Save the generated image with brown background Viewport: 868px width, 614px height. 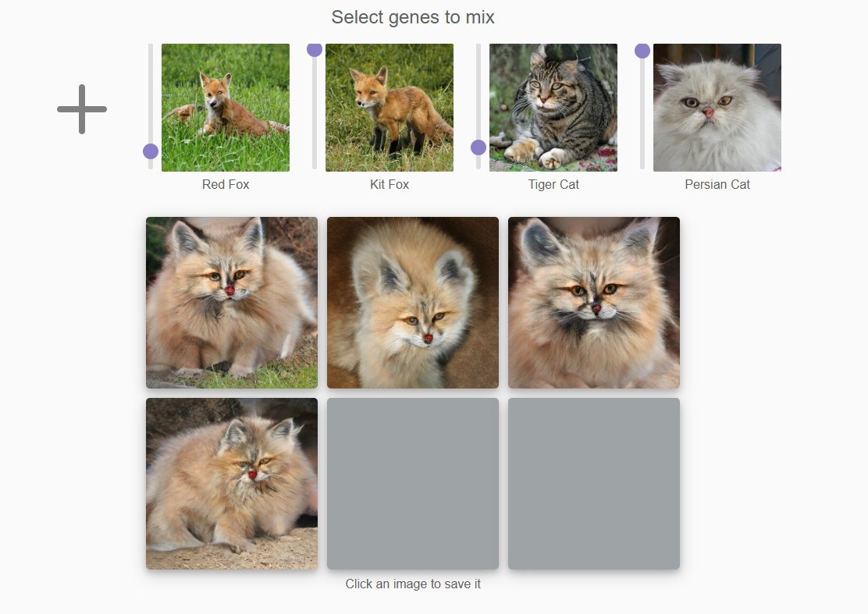(413, 303)
